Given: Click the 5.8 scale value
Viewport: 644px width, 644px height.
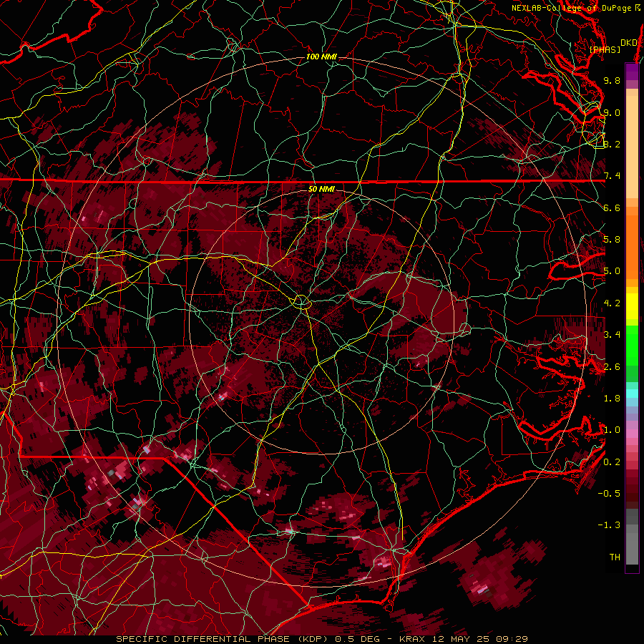Looking at the screenshot, I should (x=612, y=240).
